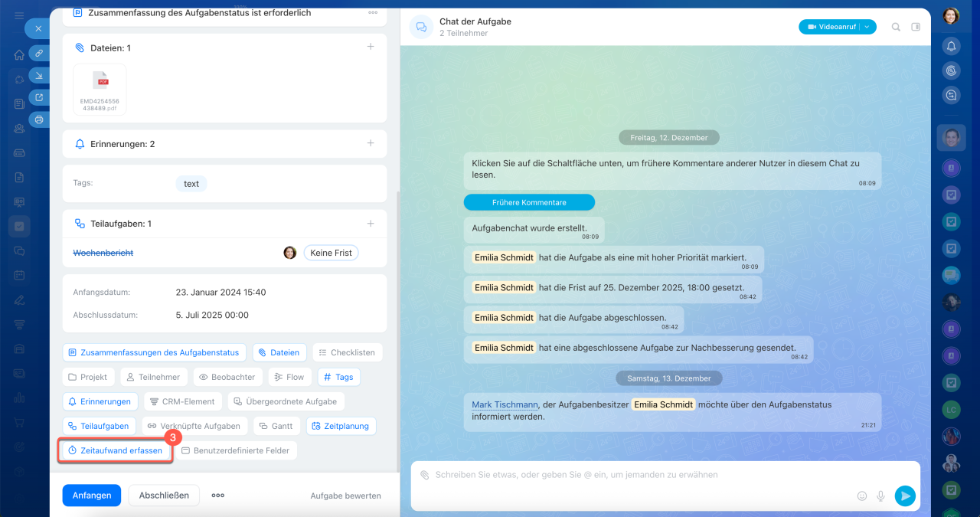Click the Anfangen button
The width and height of the screenshot is (980, 517).
click(x=92, y=496)
